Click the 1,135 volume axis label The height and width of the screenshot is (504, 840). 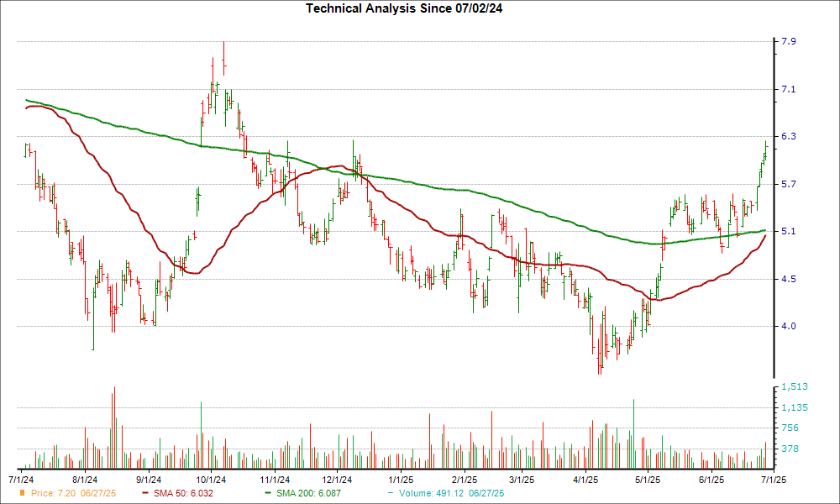[x=795, y=407]
